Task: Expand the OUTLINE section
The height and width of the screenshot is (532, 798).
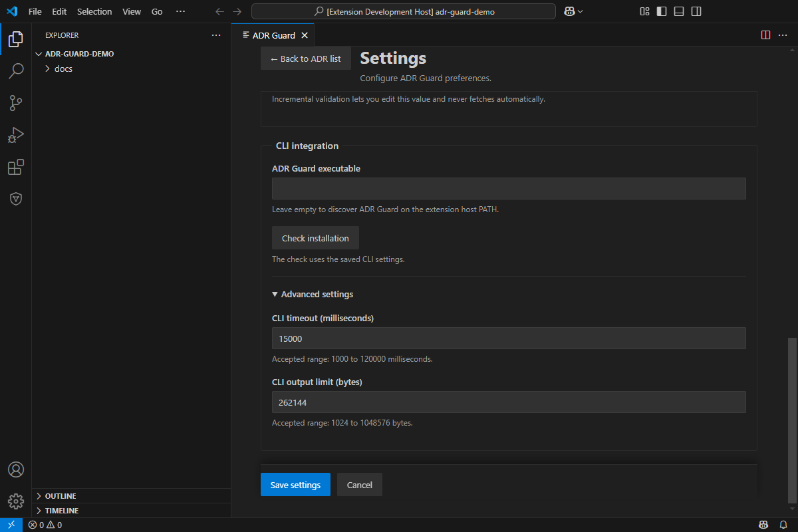Action: pyautogui.click(x=131, y=496)
